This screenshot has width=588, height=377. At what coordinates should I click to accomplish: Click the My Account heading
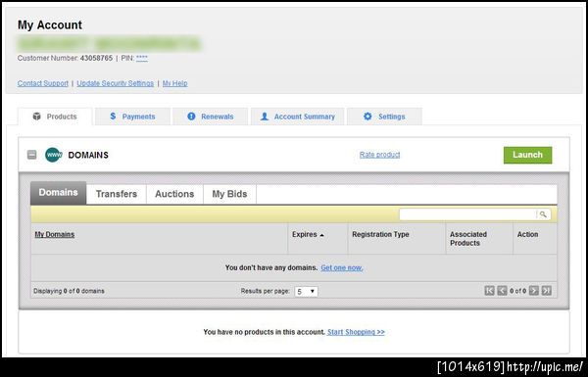pyautogui.click(x=50, y=24)
